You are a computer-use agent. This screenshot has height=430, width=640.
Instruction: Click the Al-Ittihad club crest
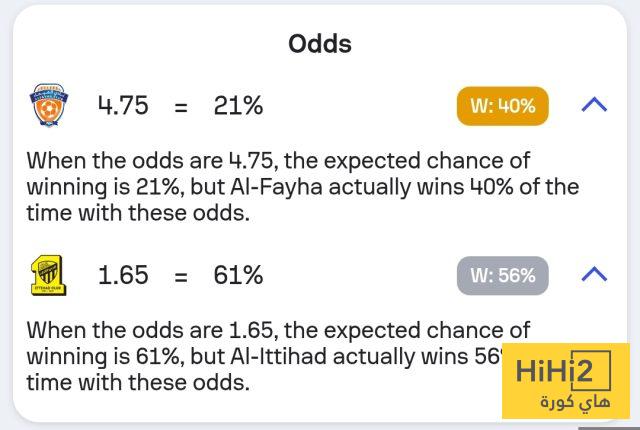[47, 274]
